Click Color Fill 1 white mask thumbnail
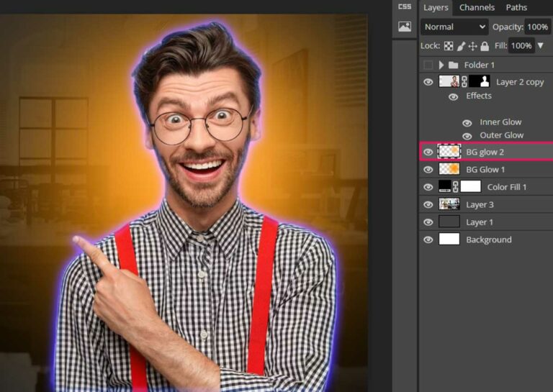 point(470,186)
